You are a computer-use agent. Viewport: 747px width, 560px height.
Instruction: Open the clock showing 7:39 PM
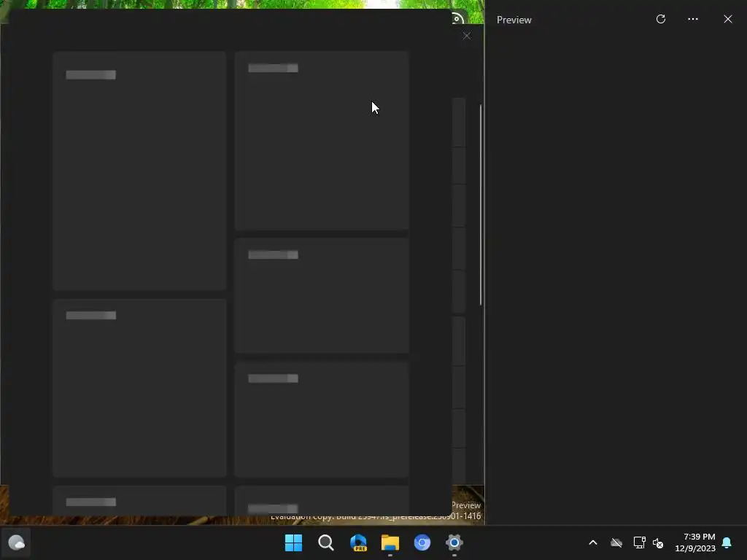click(695, 542)
